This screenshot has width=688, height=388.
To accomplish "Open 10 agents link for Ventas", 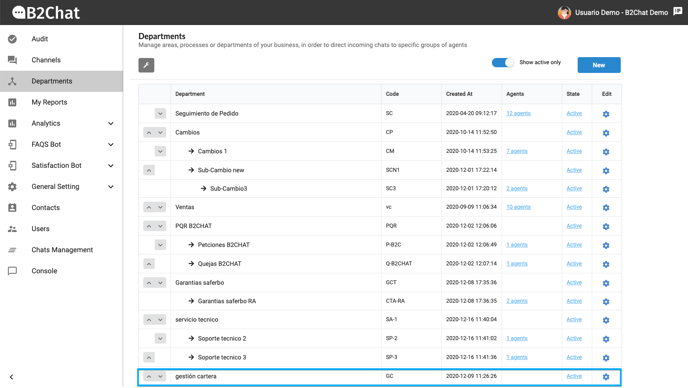I will point(518,207).
